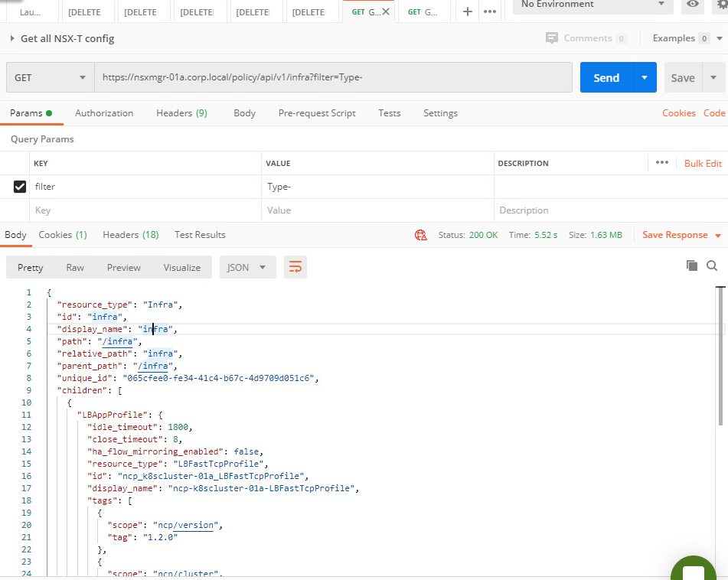This screenshot has width=728, height=580.
Task: Click the tab options ellipsis icon
Action: coord(490,11)
